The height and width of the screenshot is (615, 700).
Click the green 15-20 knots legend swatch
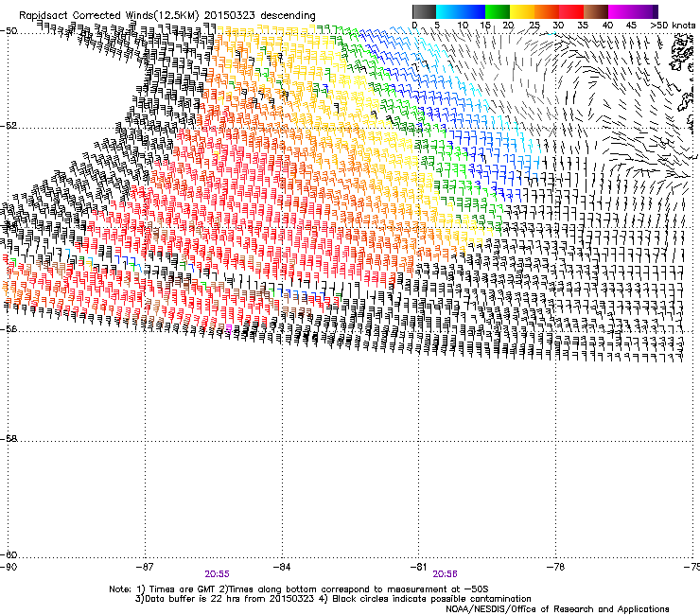coord(498,11)
